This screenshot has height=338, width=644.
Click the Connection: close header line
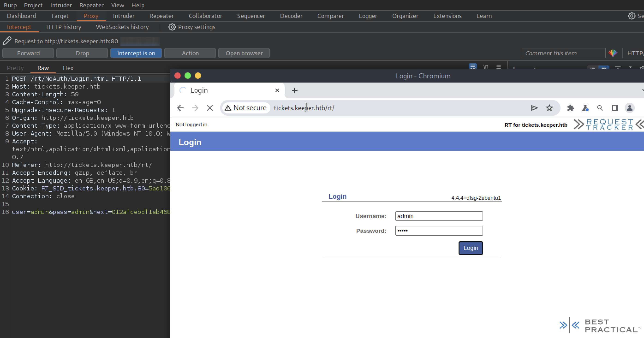pos(43,196)
